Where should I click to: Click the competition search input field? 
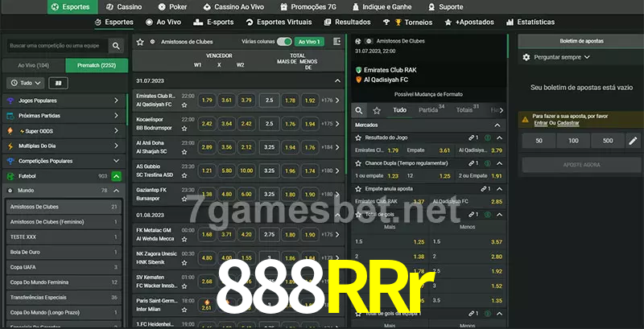[x=55, y=47]
